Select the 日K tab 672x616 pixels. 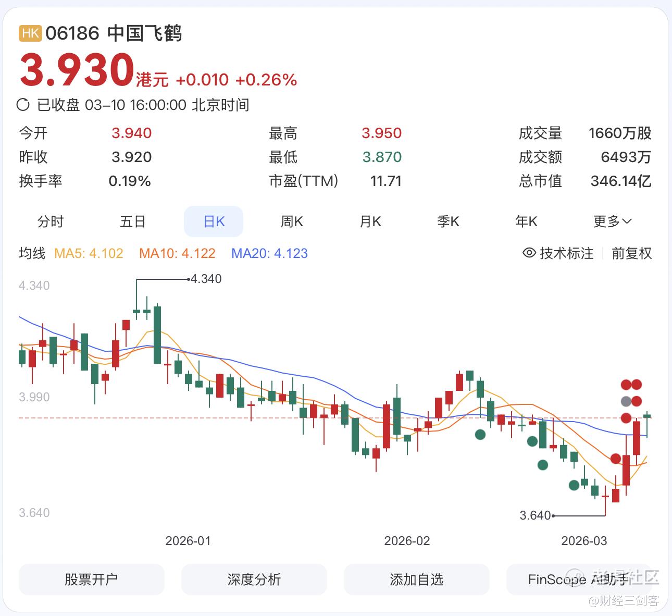[x=214, y=221]
